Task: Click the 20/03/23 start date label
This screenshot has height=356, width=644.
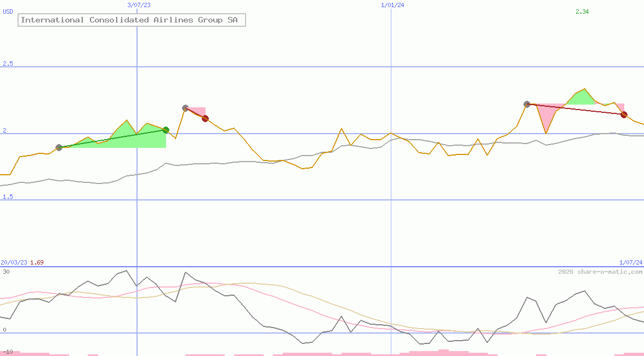Action: [14, 262]
